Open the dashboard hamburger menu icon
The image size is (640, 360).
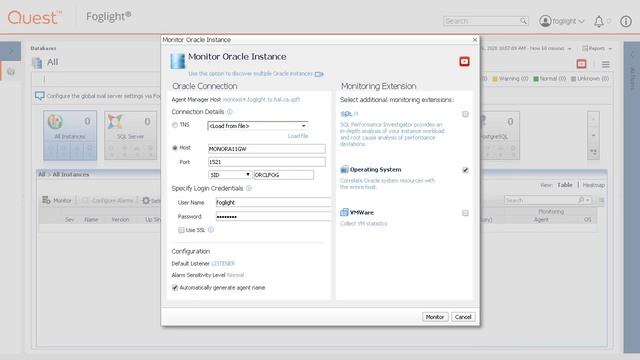[x=606, y=64]
